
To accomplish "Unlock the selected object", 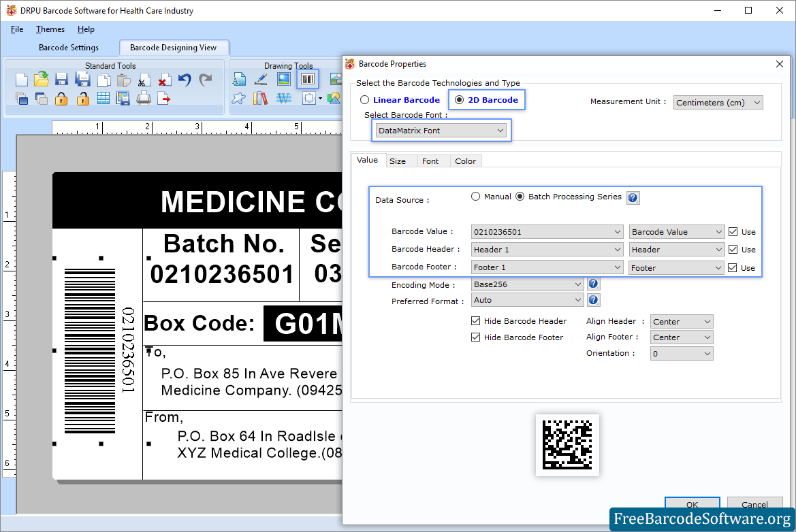I will tap(83, 99).
